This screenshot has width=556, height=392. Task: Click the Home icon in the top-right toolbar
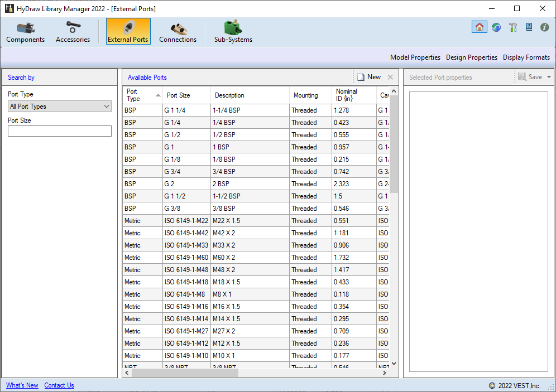(479, 27)
